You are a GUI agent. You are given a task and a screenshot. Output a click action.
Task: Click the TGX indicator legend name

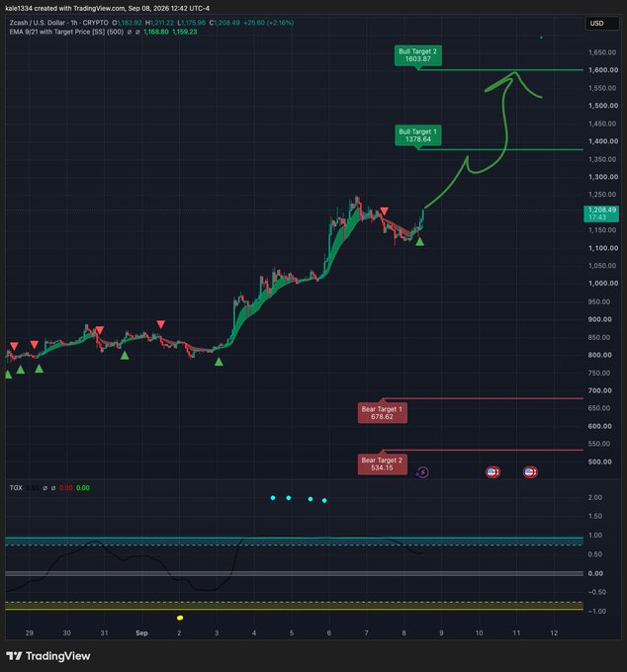coord(16,488)
